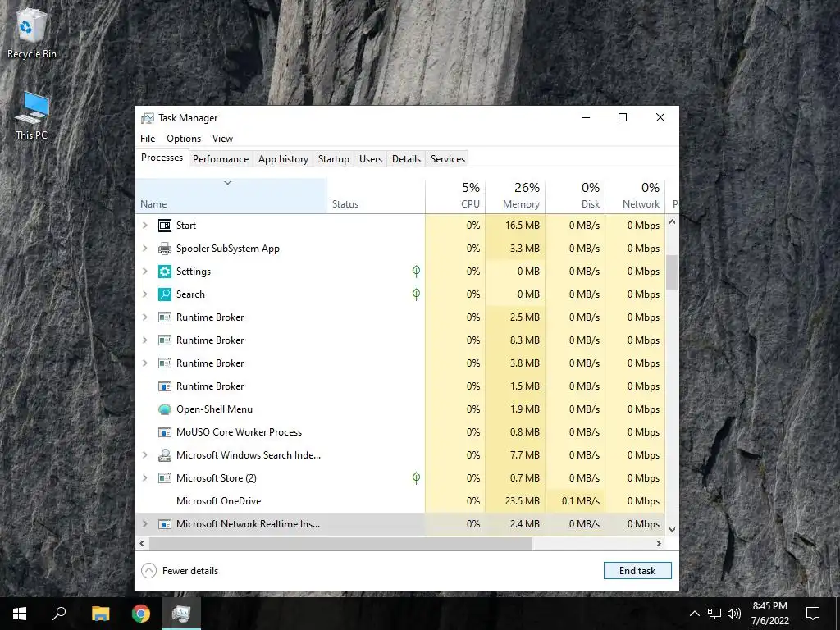Screen dimensions: 840x630
Task: Click the 0.1 MB/s disk value cell
Action: pos(575,501)
